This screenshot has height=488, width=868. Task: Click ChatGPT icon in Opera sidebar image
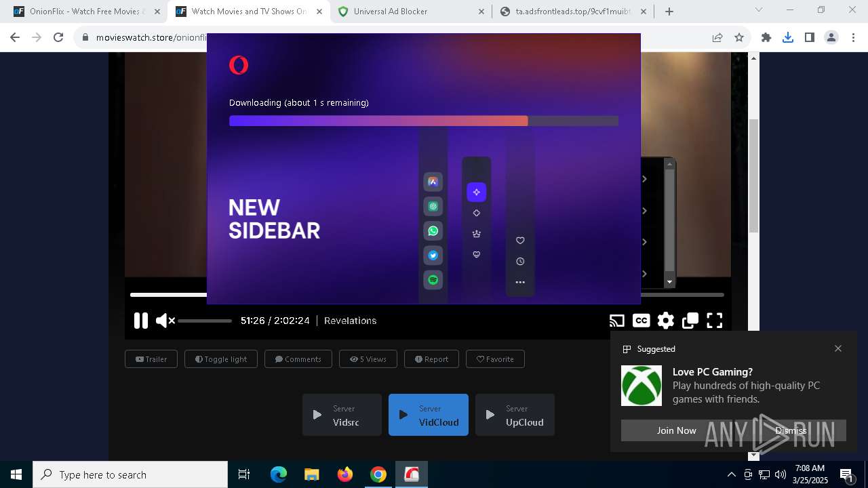point(433,206)
